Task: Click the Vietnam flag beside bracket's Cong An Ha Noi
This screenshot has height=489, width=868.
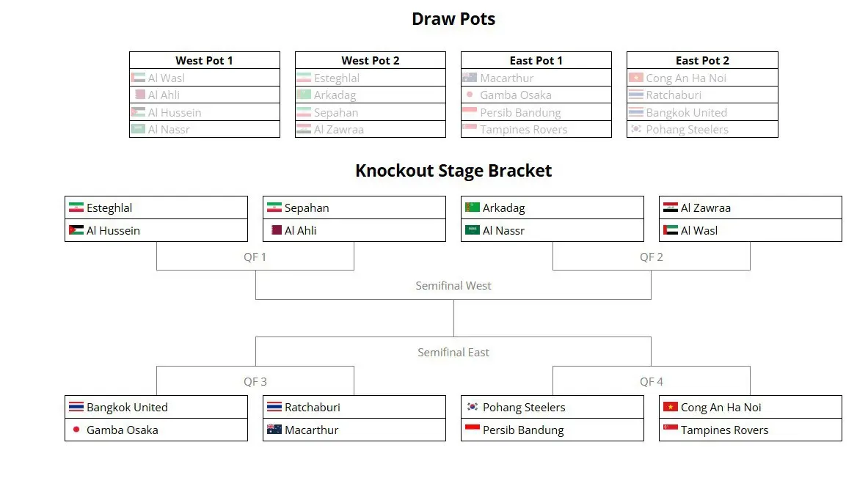Action: [671, 407]
